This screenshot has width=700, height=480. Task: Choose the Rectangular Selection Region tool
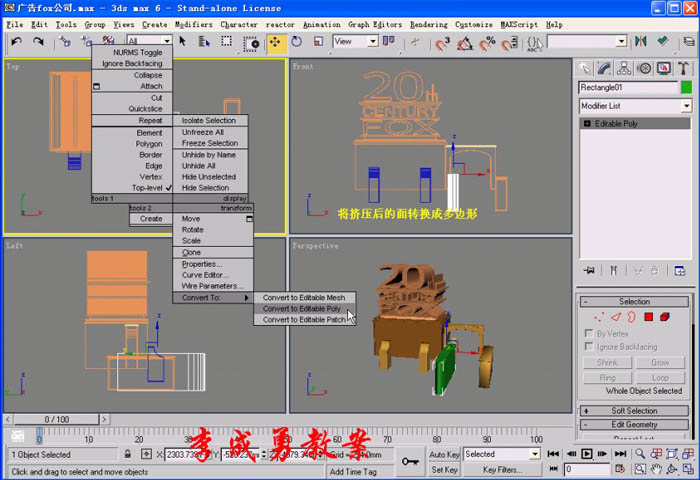coord(226,42)
